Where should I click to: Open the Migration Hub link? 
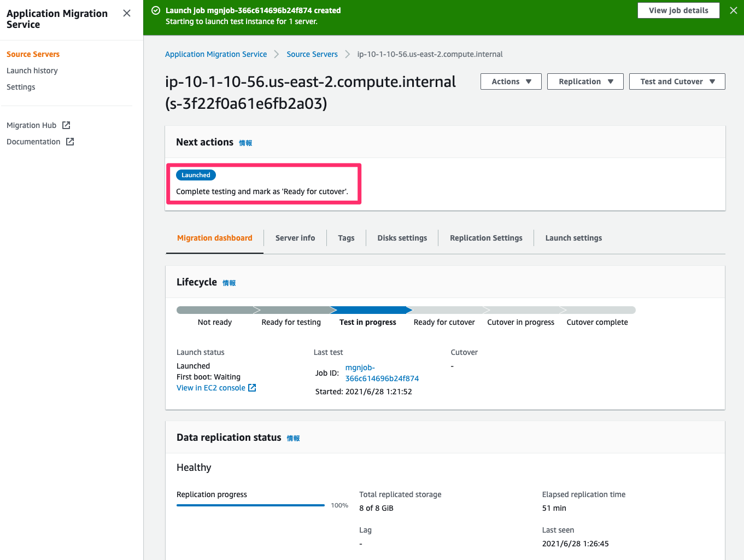pos(31,125)
